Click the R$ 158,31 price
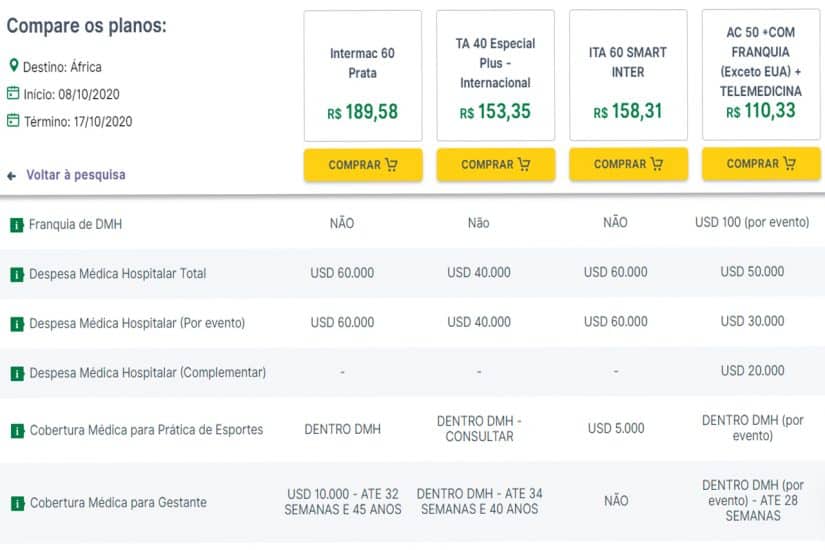 (628, 111)
